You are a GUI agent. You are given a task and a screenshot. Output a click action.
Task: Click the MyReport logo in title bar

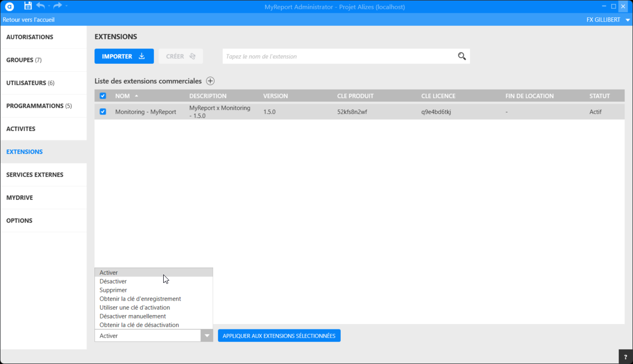[9, 6]
